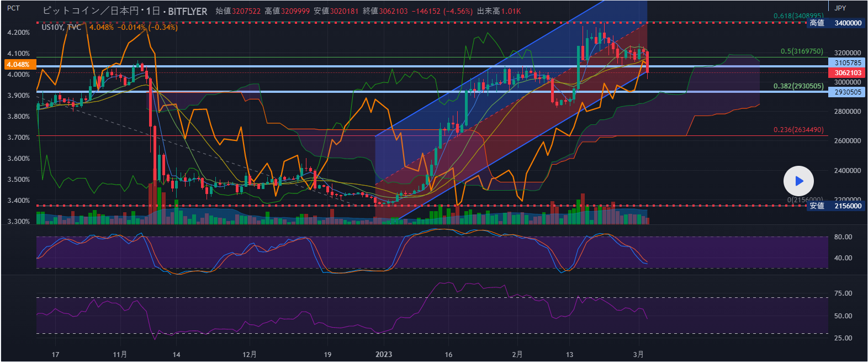Click the 0.382(2930505) Fibonacci level label

pos(798,86)
